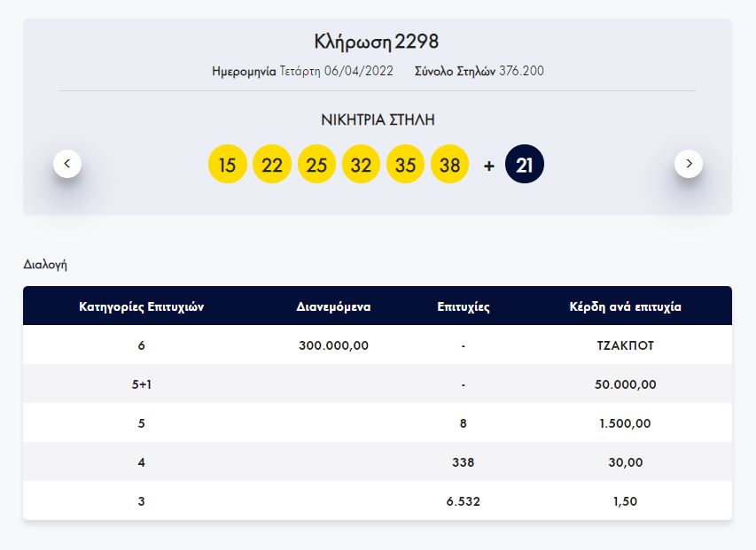Viewport: 756px width, 550px height.
Task: Select the yellow ball numbered 38
Action: pos(450,165)
